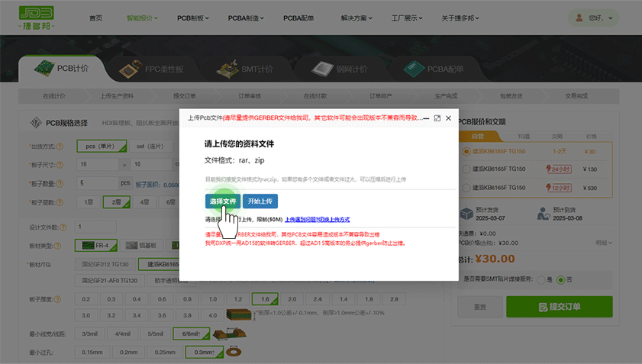Click the help icon beside 板子层数
The image size is (642, 364).
click(60, 202)
